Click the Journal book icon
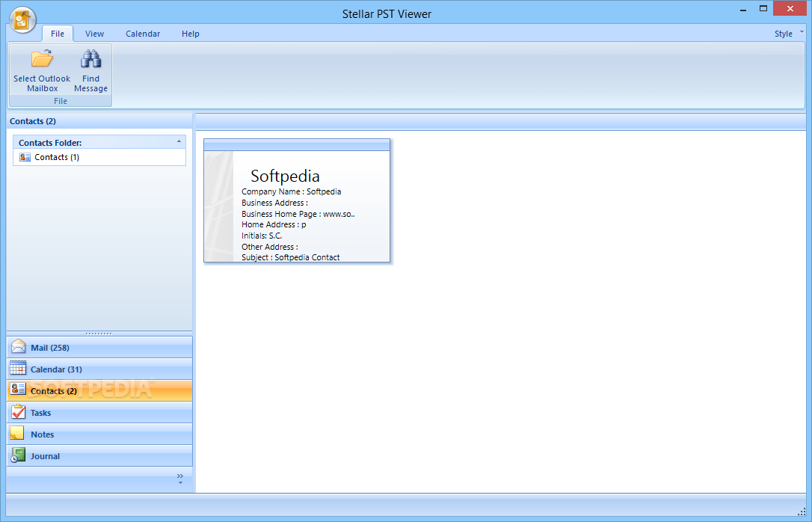Viewport: 812px width, 522px height. point(18,455)
